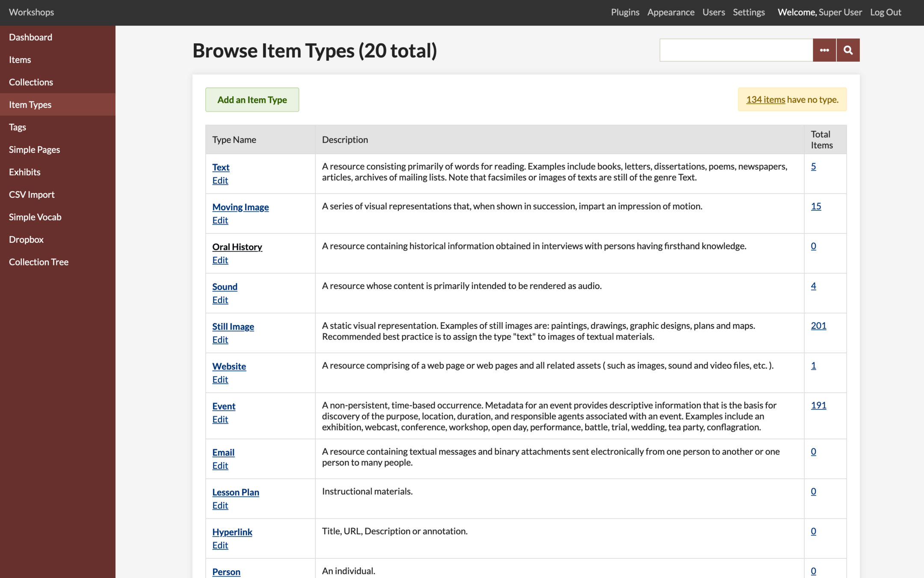Image resolution: width=924 pixels, height=578 pixels.
Task: Edit the Website item type
Action: (x=220, y=379)
